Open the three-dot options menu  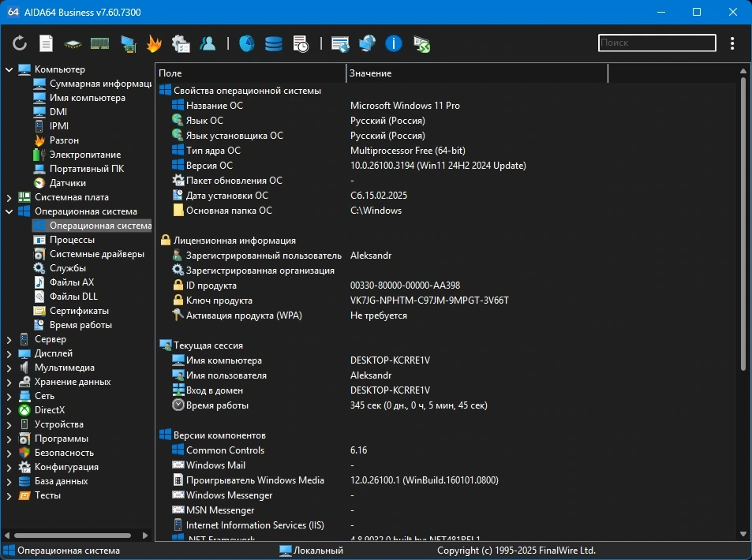pyautogui.click(x=731, y=43)
